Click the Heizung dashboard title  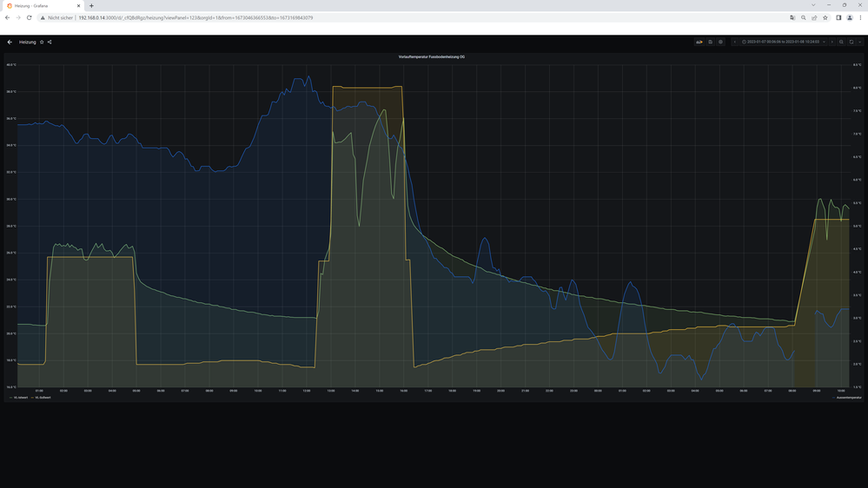point(28,42)
